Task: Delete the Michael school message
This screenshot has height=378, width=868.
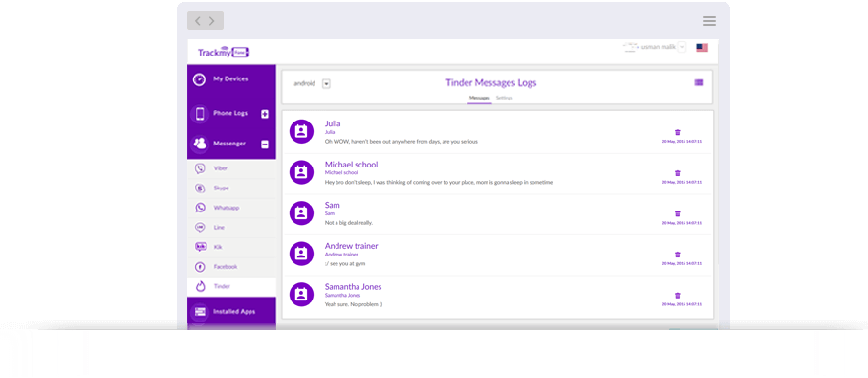Action: tap(678, 173)
